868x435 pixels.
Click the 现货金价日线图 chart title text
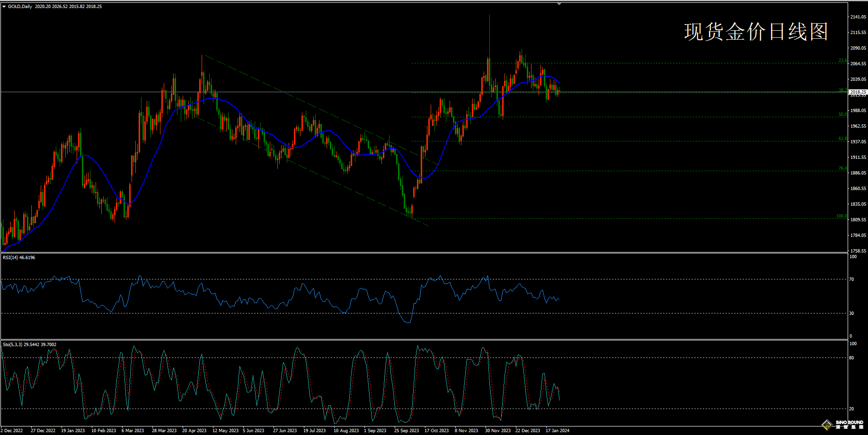tap(756, 32)
